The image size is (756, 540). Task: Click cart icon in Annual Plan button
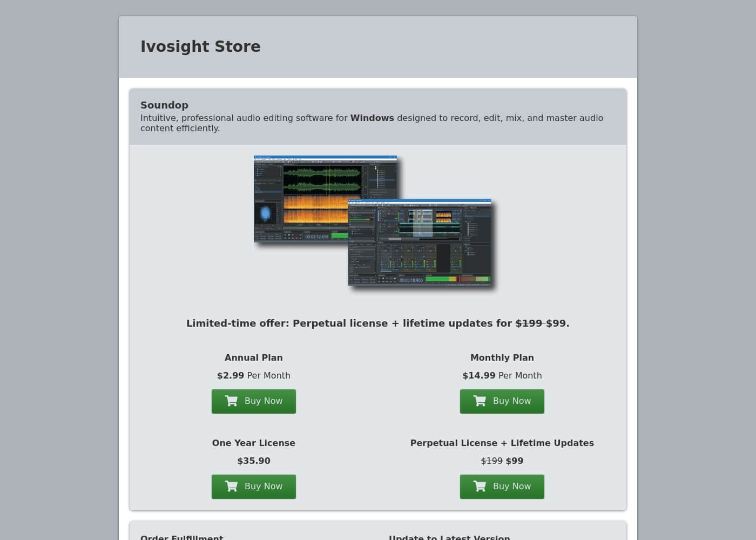[231, 401]
